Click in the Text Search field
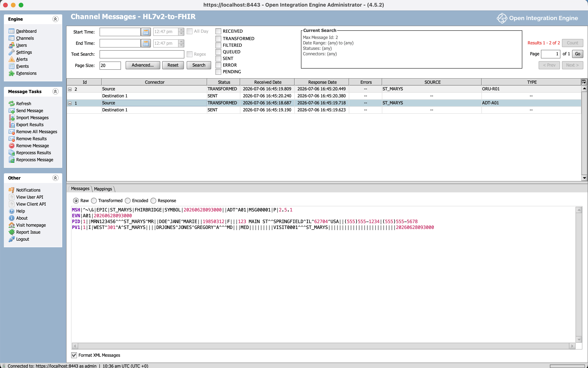588x368 pixels. [x=142, y=54]
